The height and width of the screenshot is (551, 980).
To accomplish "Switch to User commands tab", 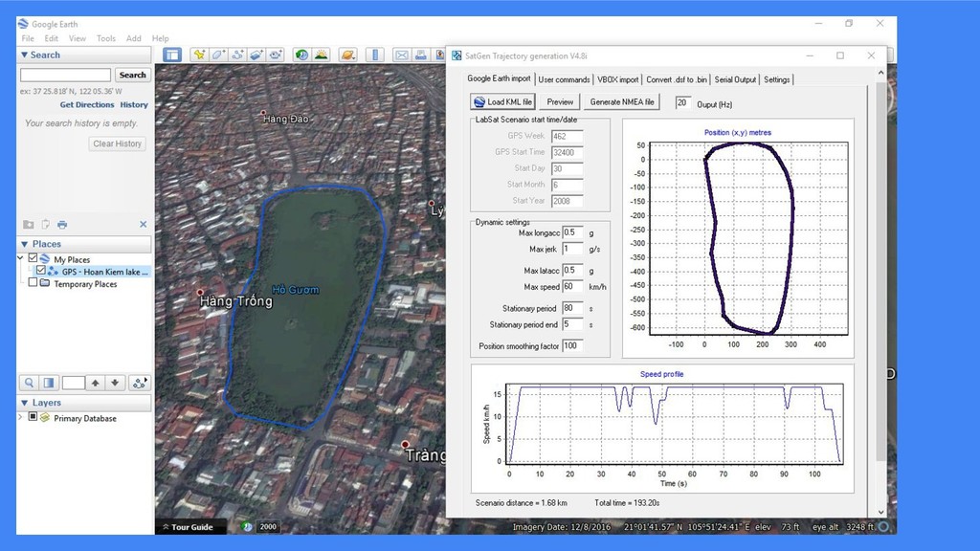I will point(564,79).
